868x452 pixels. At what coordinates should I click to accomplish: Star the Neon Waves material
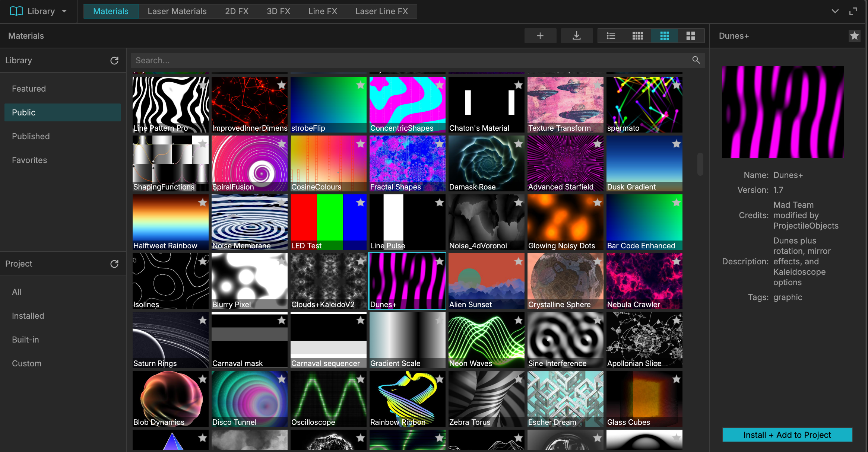519,320
